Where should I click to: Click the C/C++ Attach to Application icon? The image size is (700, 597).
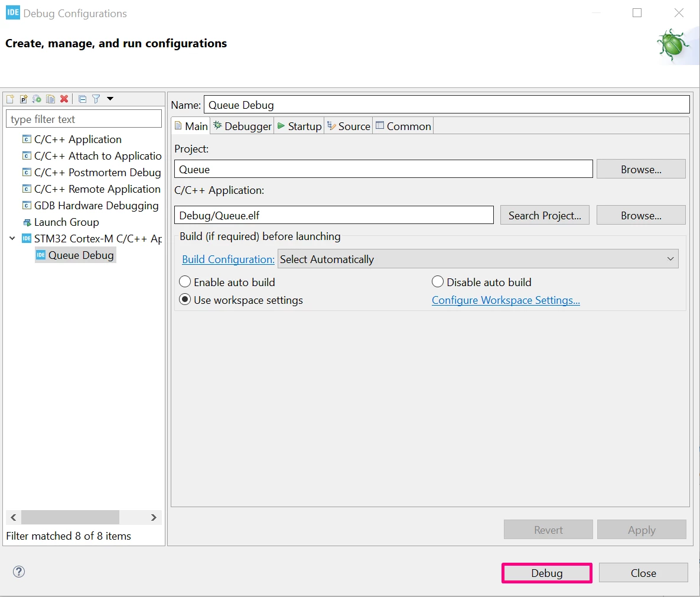27,155
